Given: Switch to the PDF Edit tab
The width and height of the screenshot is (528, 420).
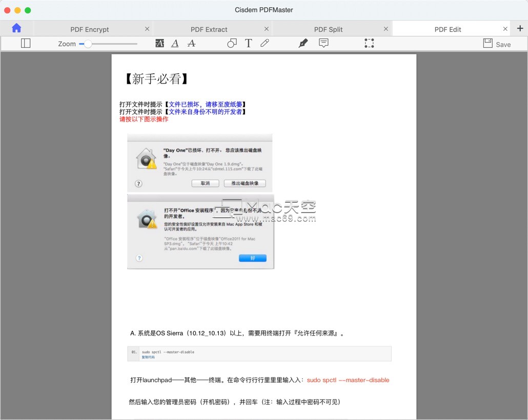Looking at the screenshot, I should pos(448,29).
